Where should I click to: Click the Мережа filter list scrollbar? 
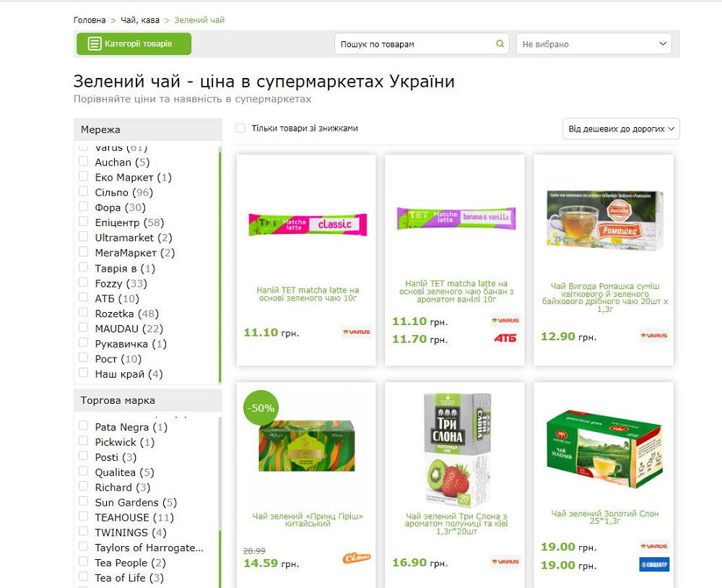[219, 265]
